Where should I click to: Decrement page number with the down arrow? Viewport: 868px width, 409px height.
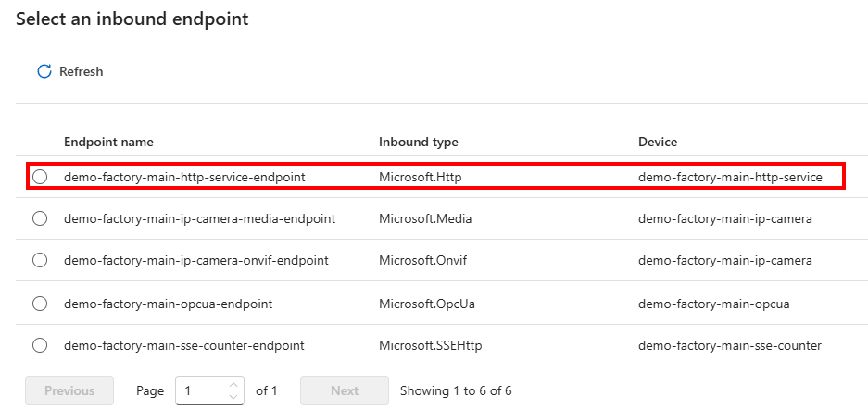pyautogui.click(x=233, y=397)
